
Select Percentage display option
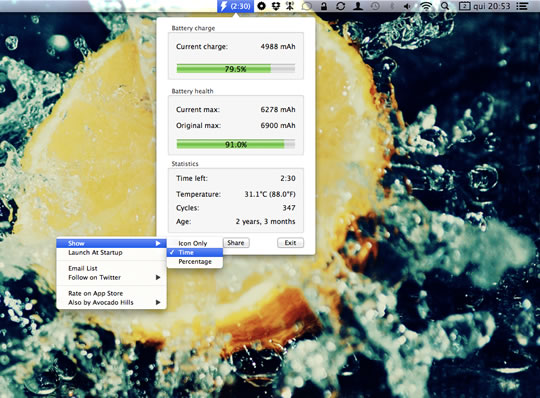(195, 262)
